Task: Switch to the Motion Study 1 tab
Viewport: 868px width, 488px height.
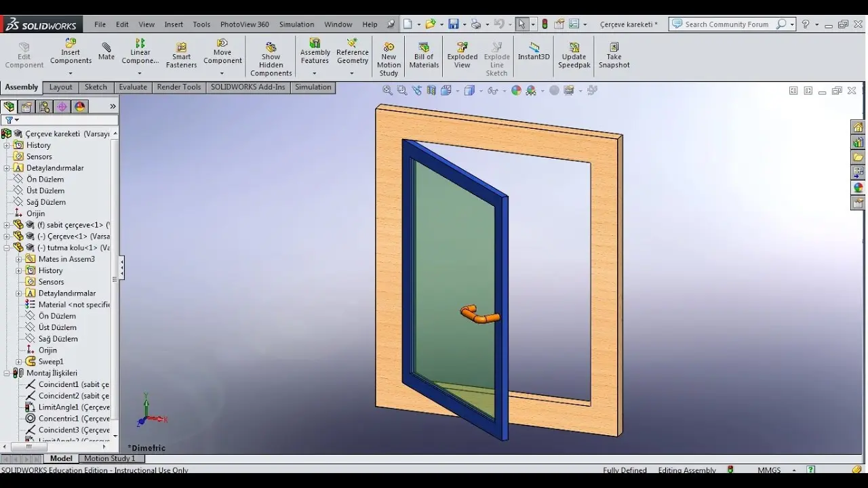Action: click(x=109, y=459)
